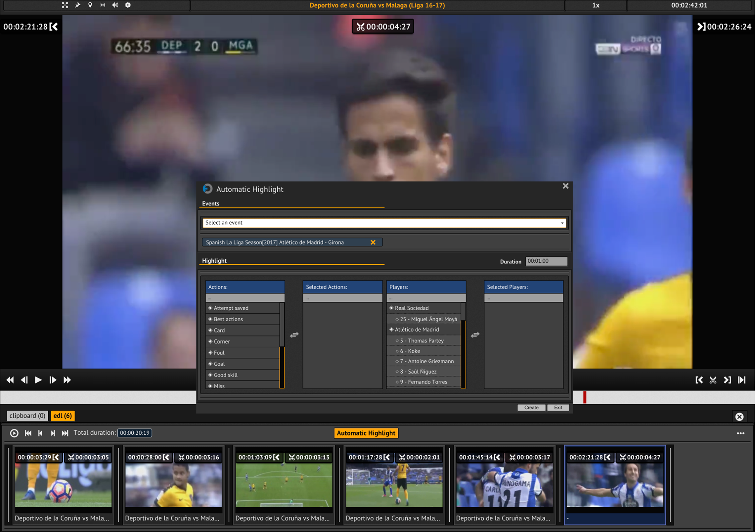
Task: Click the fullscreen icon in top toolbar
Action: pos(65,5)
